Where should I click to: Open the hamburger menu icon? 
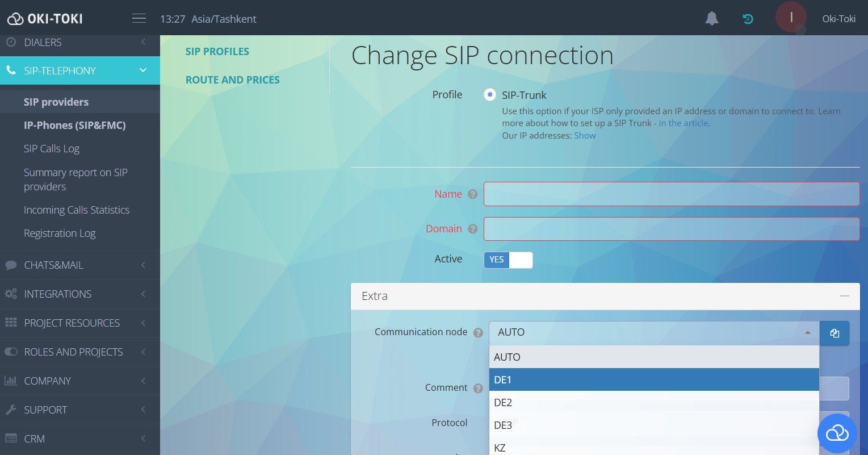point(139,19)
